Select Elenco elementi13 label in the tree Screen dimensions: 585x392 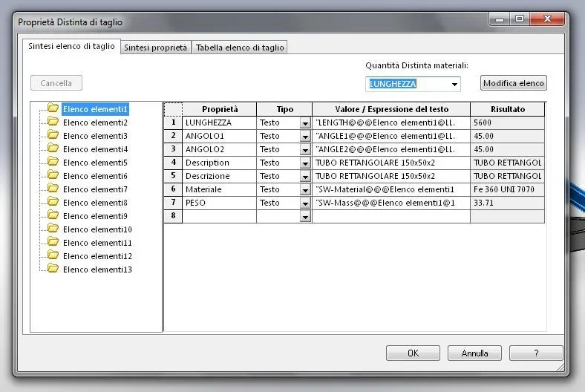tap(97, 269)
